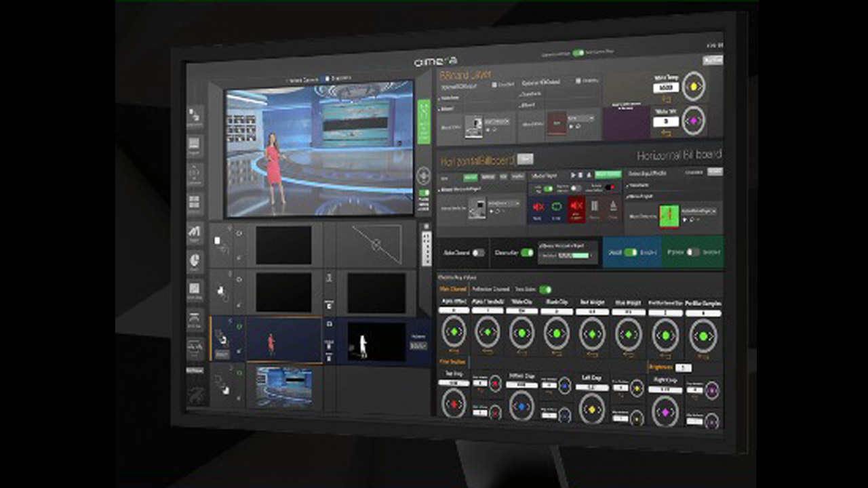The image size is (868, 488).
Task: Click the tall green button right of the preview
Action: tap(424, 122)
